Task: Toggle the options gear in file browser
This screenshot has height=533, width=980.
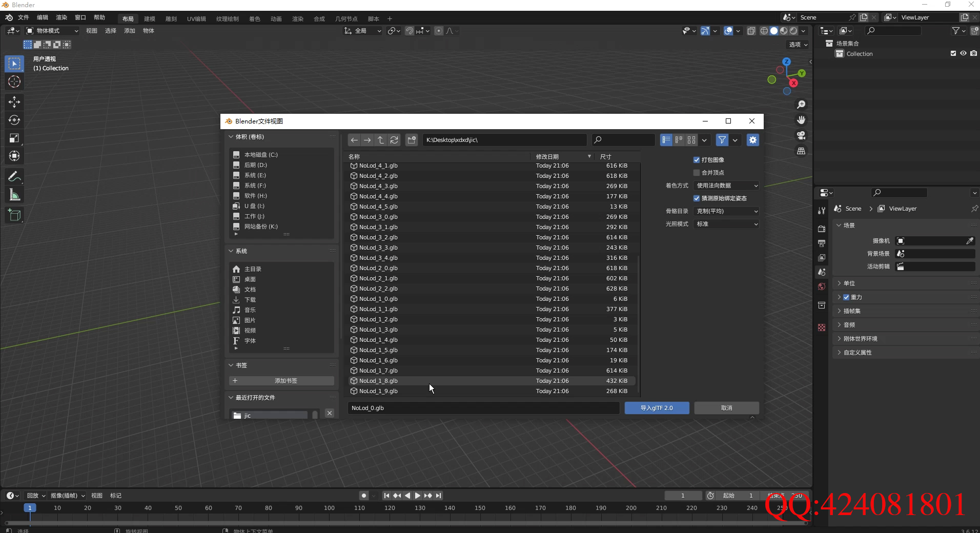Action: pos(752,140)
